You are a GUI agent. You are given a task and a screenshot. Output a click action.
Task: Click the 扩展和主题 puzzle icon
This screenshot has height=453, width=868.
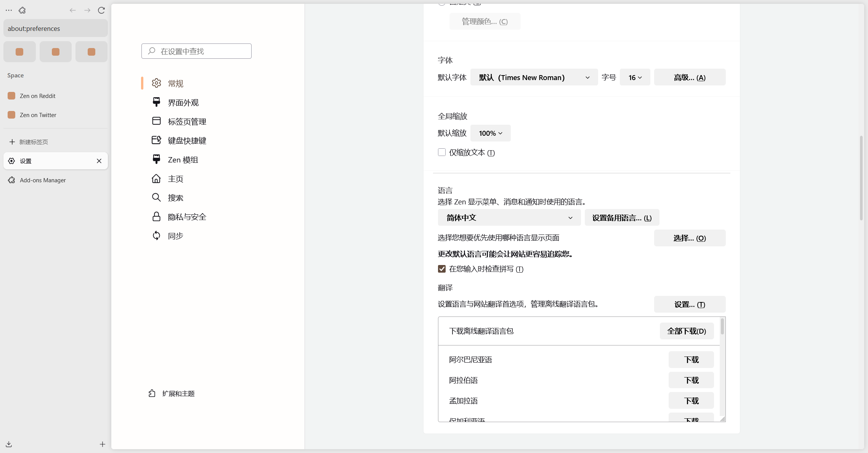coord(152,394)
